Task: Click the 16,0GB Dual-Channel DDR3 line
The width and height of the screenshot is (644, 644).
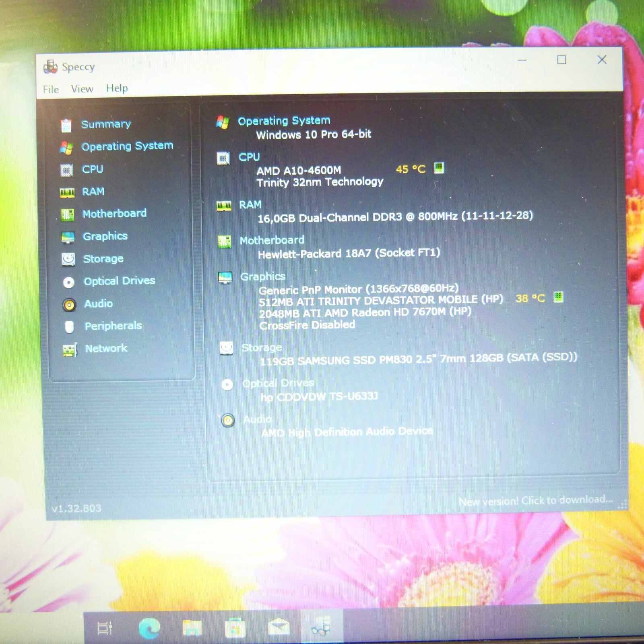Action: point(395,217)
